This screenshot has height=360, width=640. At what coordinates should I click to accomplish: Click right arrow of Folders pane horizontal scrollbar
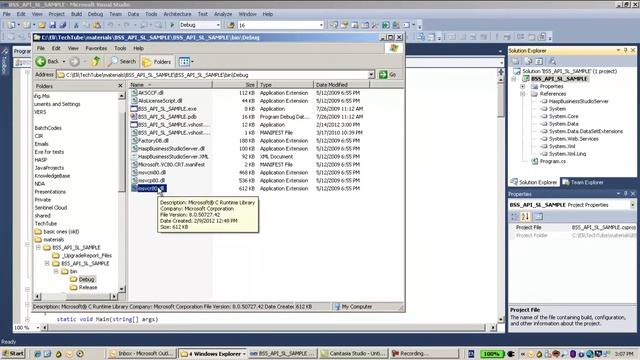tap(114, 296)
